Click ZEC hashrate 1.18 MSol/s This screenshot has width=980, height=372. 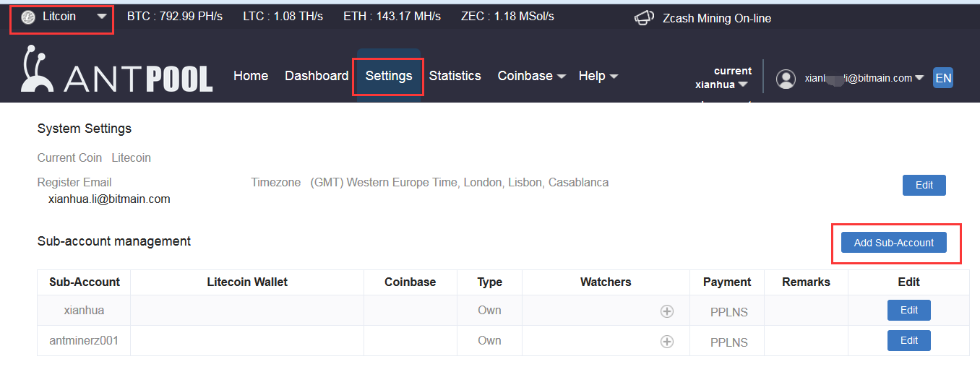(x=507, y=16)
